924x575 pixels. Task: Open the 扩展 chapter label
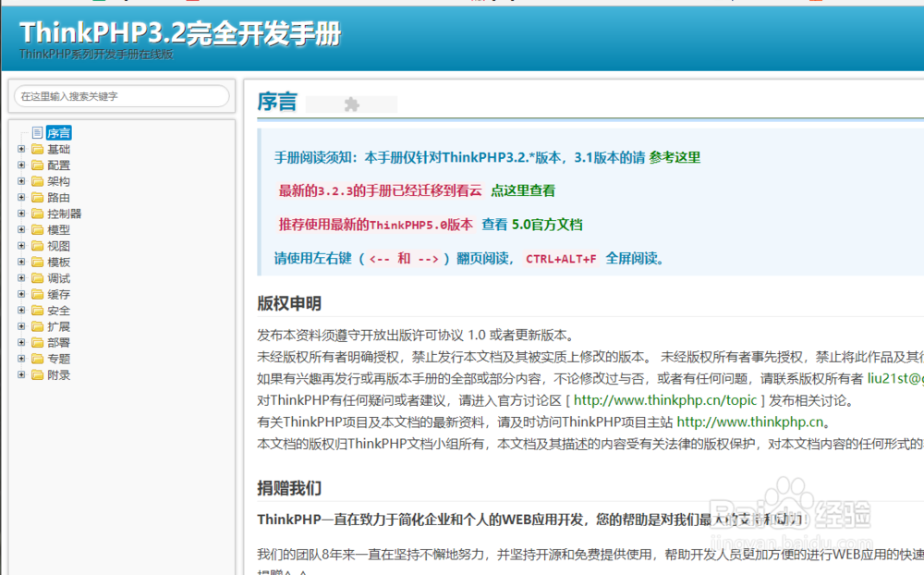(x=58, y=326)
